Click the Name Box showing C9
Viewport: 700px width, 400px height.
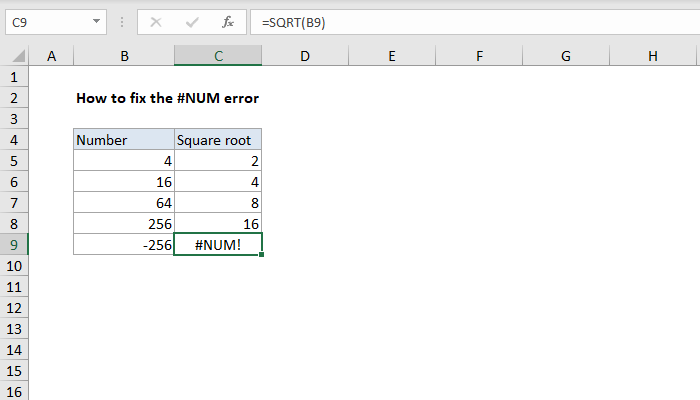click(x=50, y=21)
